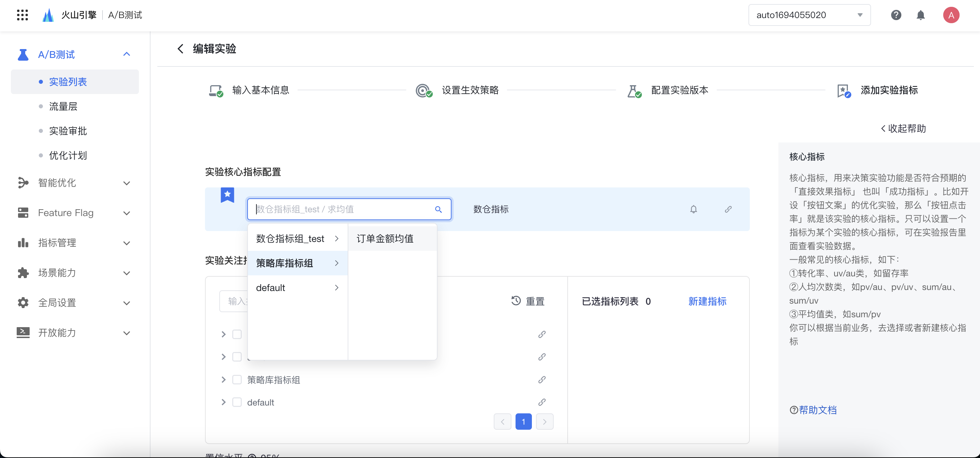
Task: Click the 场景能力 puzzle icon
Action: (23, 273)
